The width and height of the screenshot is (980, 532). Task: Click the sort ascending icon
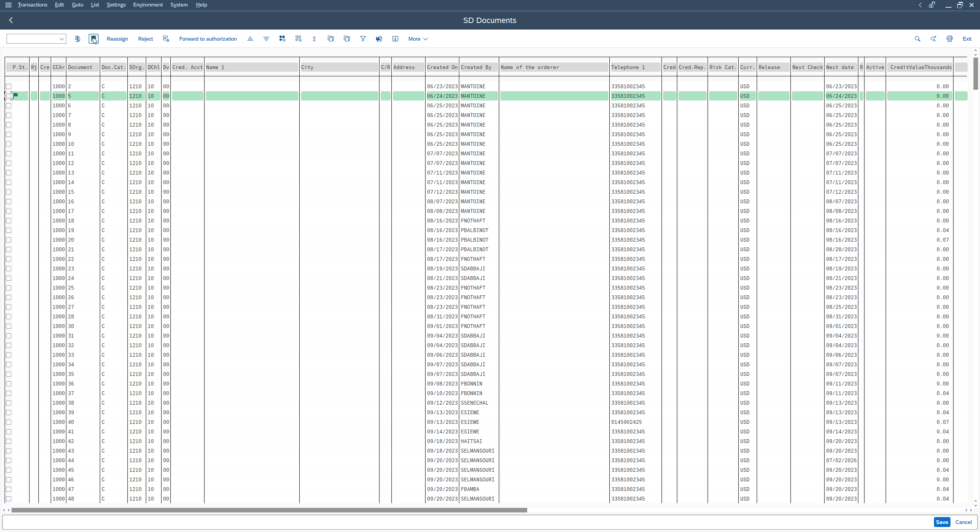tap(250, 39)
